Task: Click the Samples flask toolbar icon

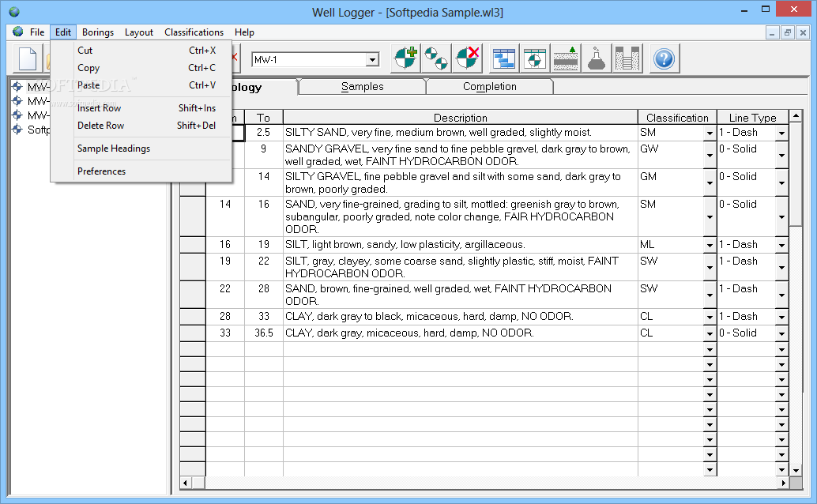Action: point(596,58)
